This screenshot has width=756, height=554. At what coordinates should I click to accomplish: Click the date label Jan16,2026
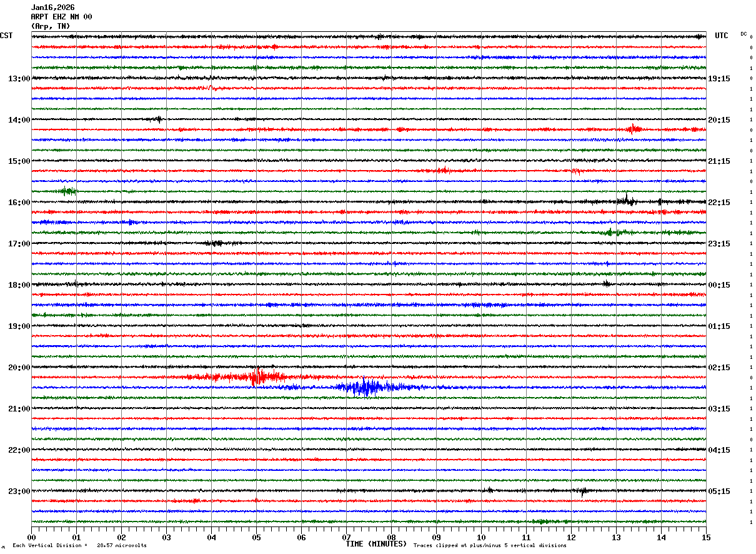[x=52, y=8]
